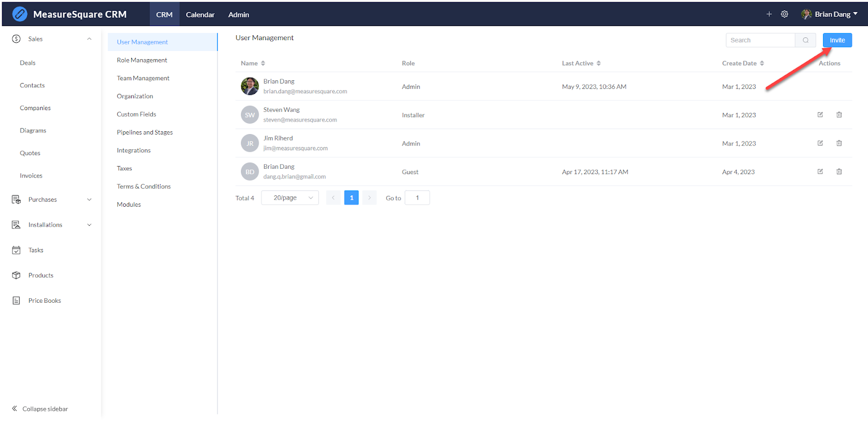The width and height of the screenshot is (868, 421).
Task: Click Products box icon in sidebar
Action: coord(16,275)
